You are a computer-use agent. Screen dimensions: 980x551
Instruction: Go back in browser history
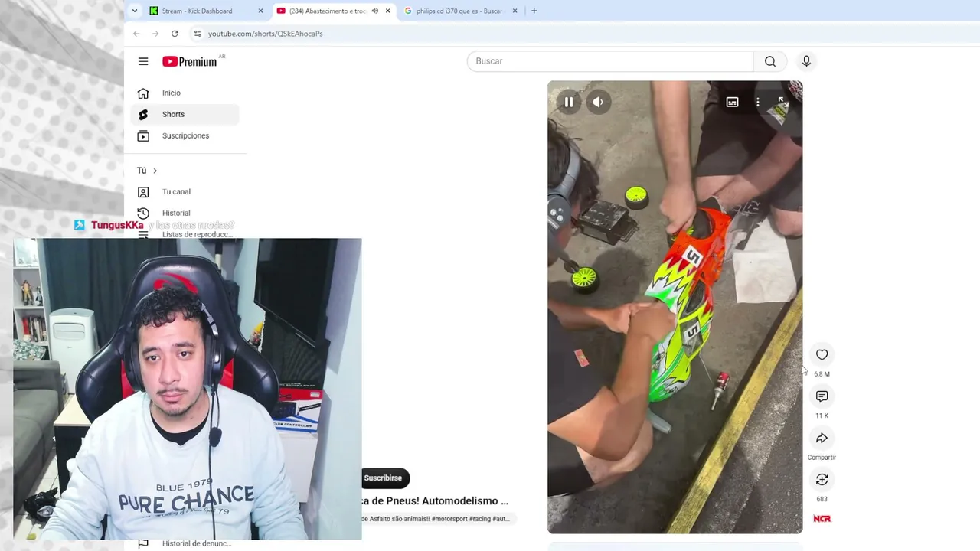pos(136,34)
